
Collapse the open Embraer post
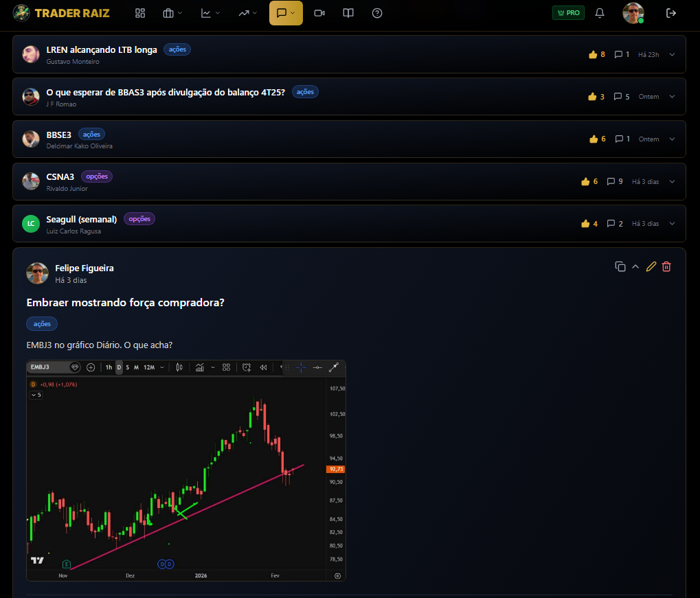click(635, 266)
